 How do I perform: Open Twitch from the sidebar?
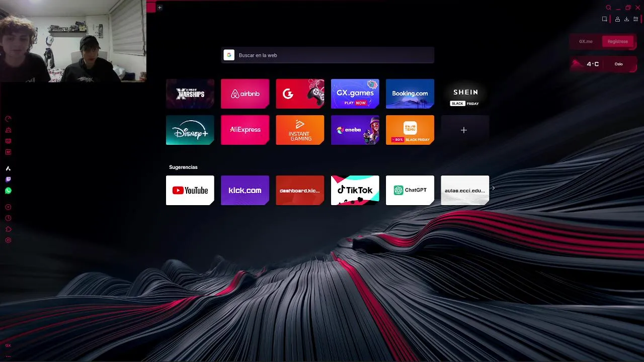point(8,179)
